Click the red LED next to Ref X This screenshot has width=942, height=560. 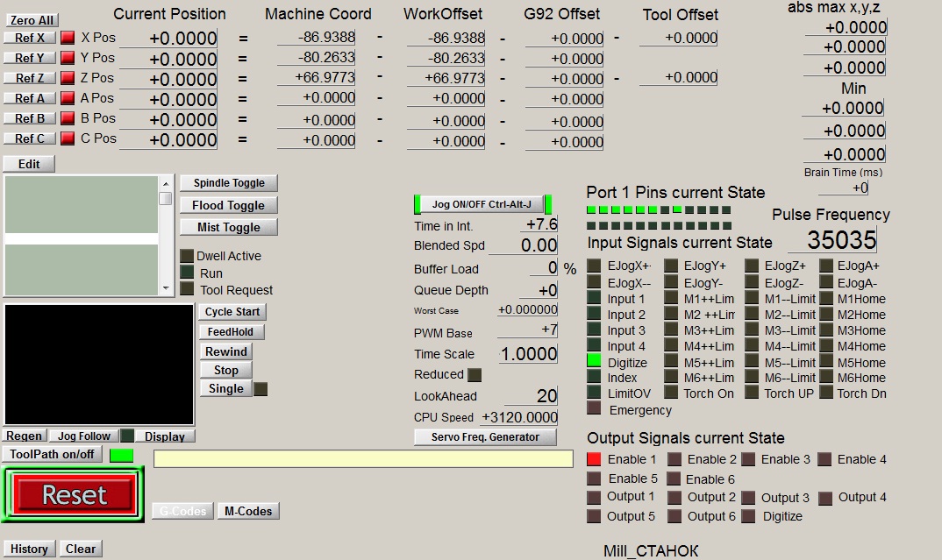[x=68, y=38]
